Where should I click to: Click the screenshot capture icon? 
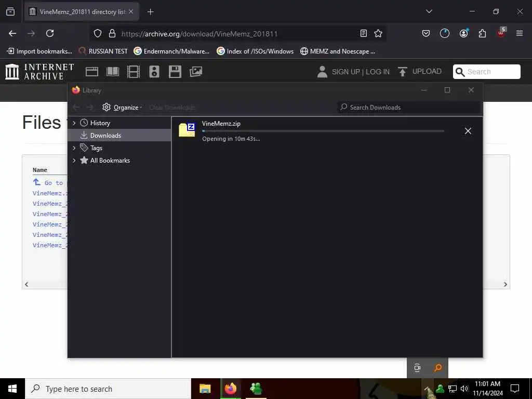(x=417, y=368)
